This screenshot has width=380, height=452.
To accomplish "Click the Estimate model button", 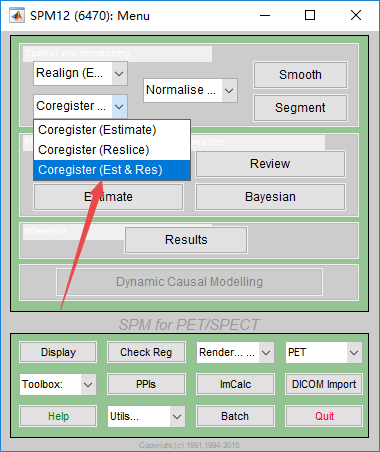I will click(108, 197).
